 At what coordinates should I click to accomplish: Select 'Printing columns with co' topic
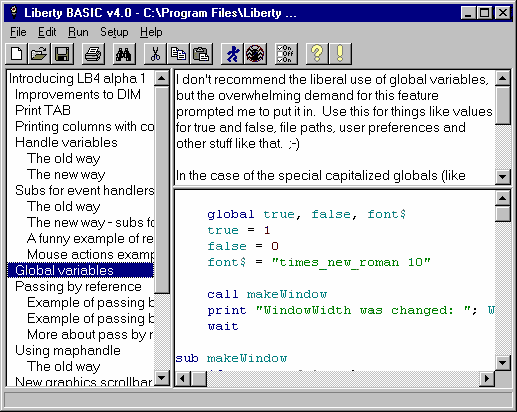(84, 127)
